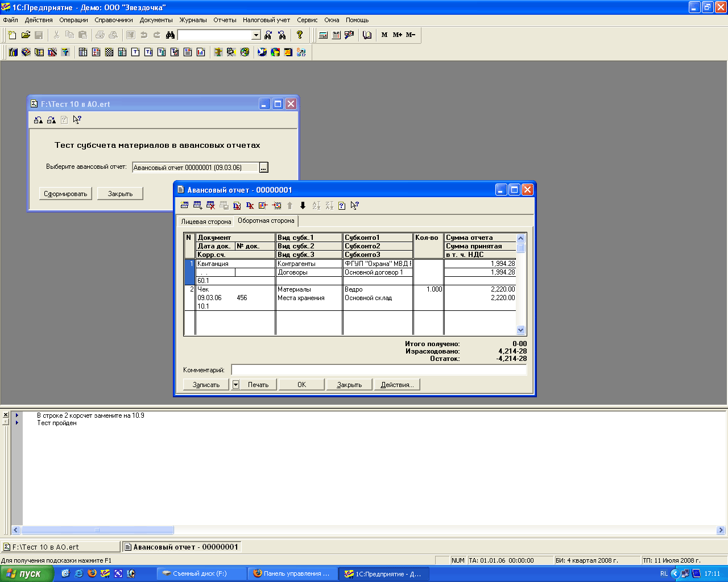Click OK in Авансовый отчет window

point(301,385)
